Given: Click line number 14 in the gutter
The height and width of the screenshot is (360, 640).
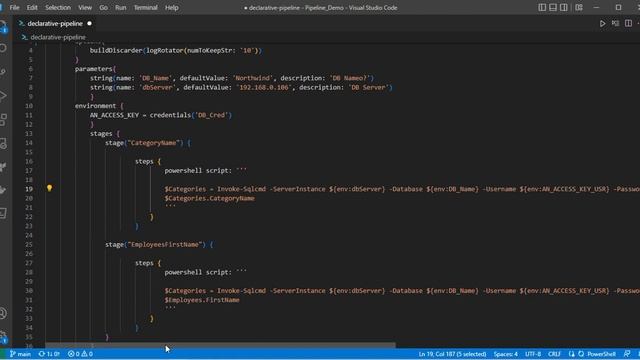Looking at the screenshot, I should [29, 143].
